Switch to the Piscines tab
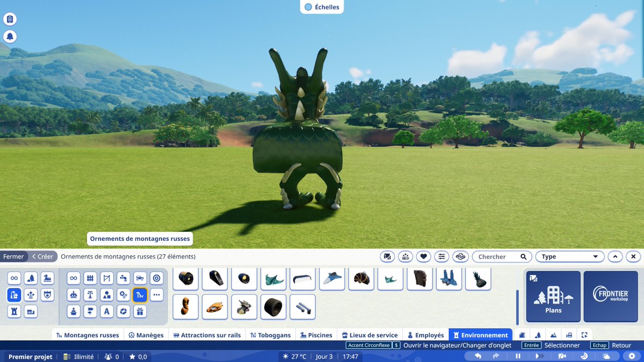Viewport: 644px width, 362px height. pyautogui.click(x=316, y=335)
